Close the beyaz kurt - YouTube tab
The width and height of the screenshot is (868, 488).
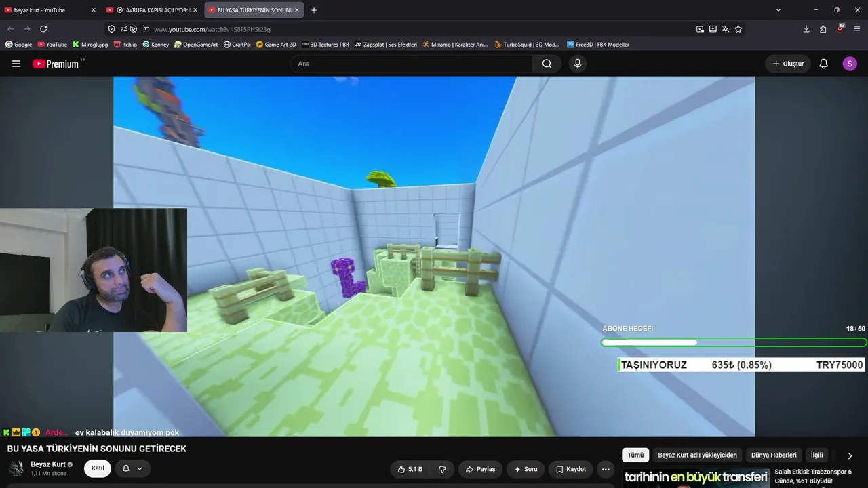point(93,10)
